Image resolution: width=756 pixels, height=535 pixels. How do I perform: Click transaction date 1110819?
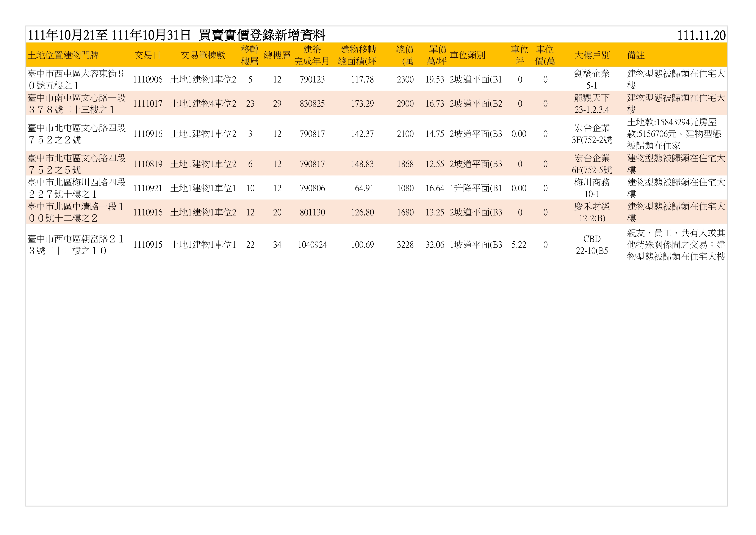148,164
